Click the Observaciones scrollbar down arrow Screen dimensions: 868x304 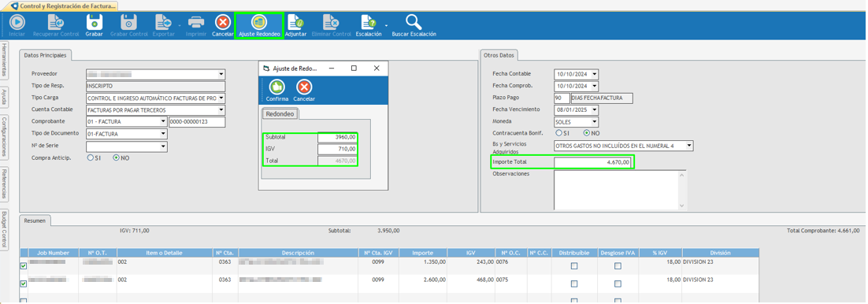[x=683, y=206]
